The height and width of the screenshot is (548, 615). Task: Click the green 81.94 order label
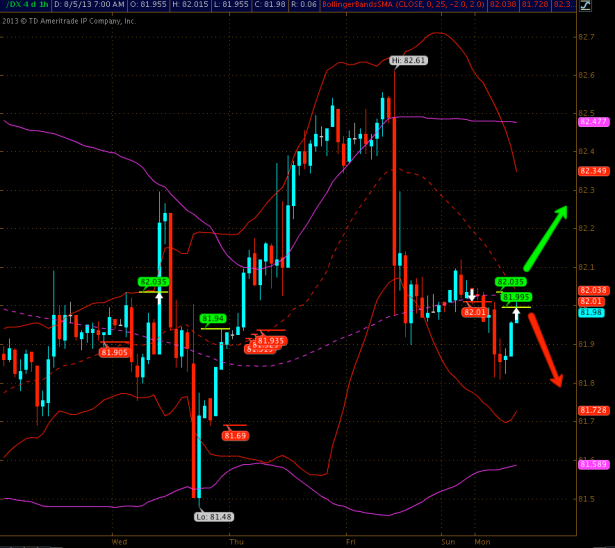213,319
